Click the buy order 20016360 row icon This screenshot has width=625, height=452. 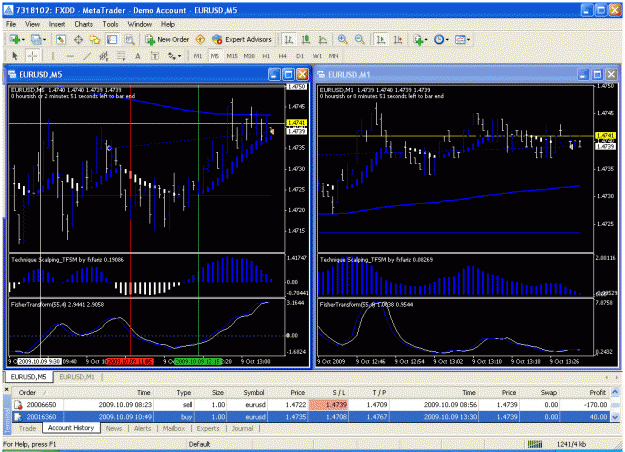[18, 417]
